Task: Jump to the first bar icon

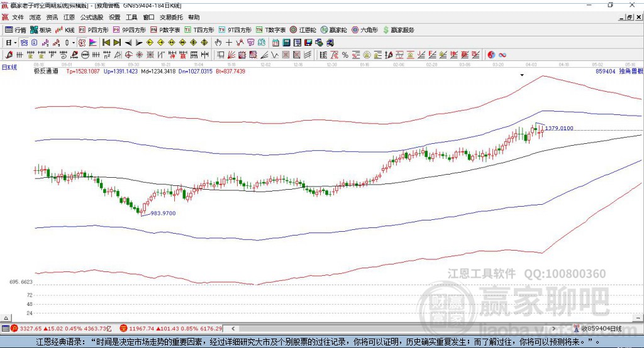Action: pos(106,43)
